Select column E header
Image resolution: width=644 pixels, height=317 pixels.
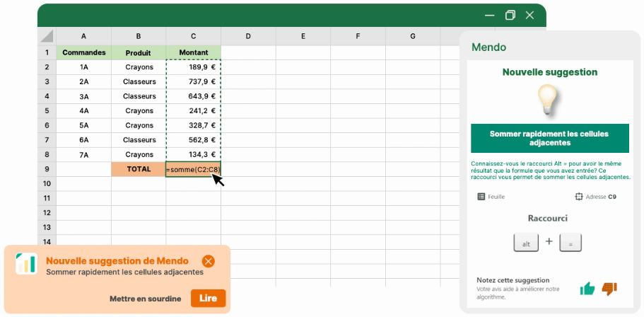coord(303,36)
